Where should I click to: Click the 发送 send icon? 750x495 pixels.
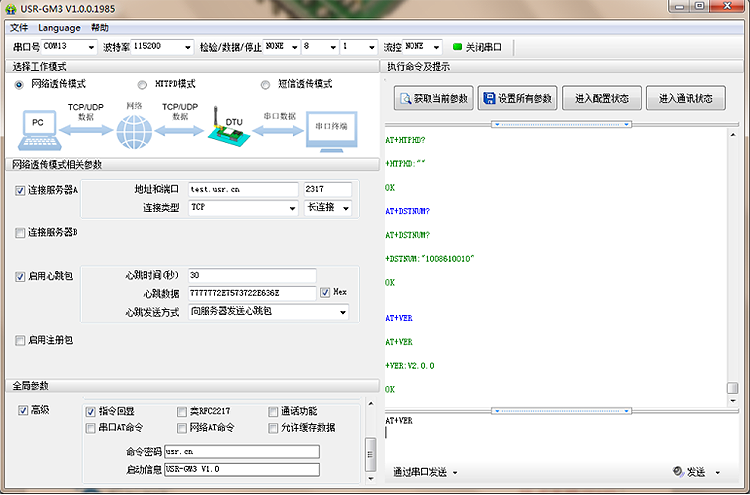pyautogui.click(x=679, y=472)
